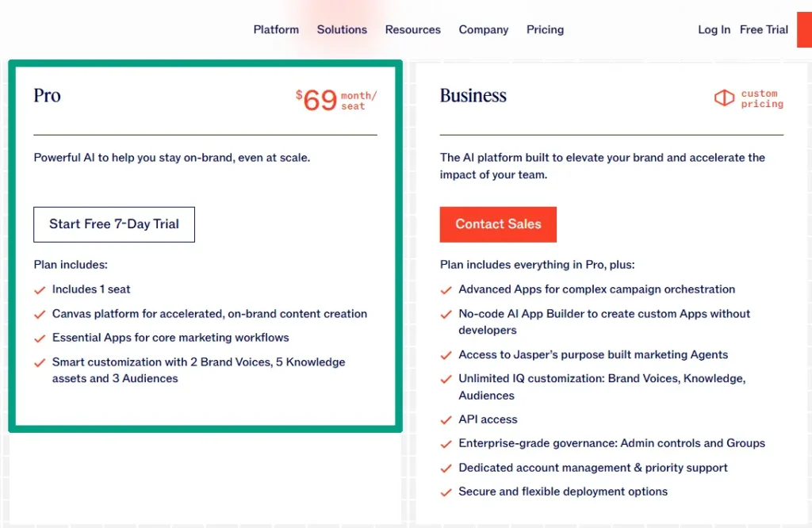
Task: Click the custom pricing cube icon
Action: tap(724, 98)
